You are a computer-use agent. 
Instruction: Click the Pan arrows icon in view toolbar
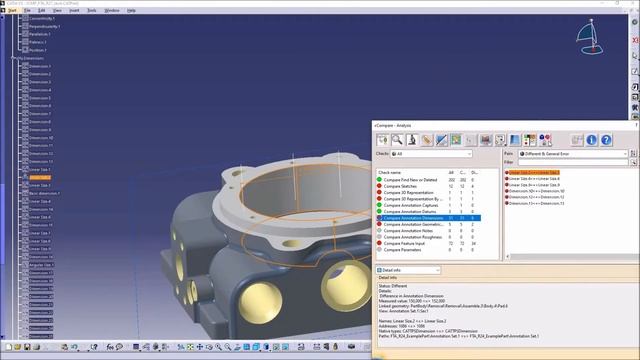200,347
